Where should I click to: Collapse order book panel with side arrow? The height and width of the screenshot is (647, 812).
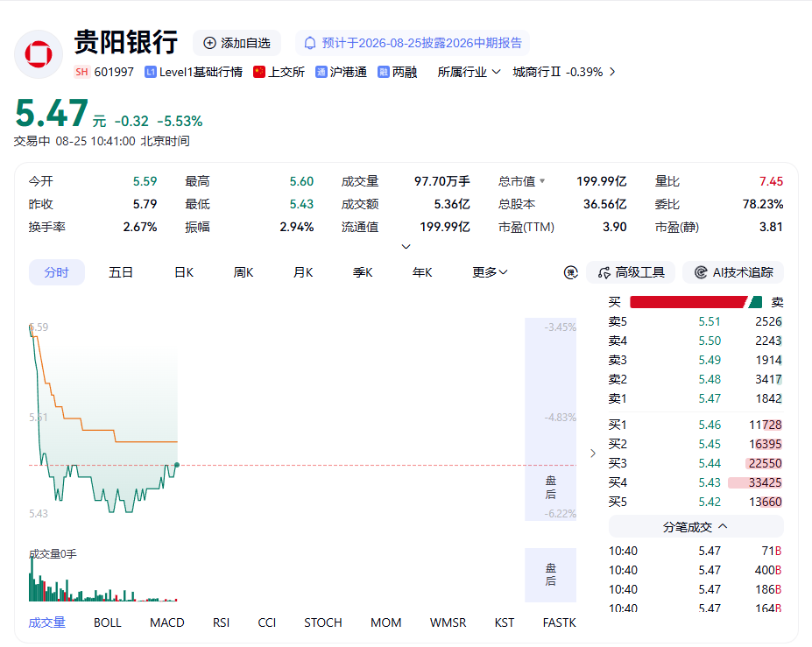593,454
